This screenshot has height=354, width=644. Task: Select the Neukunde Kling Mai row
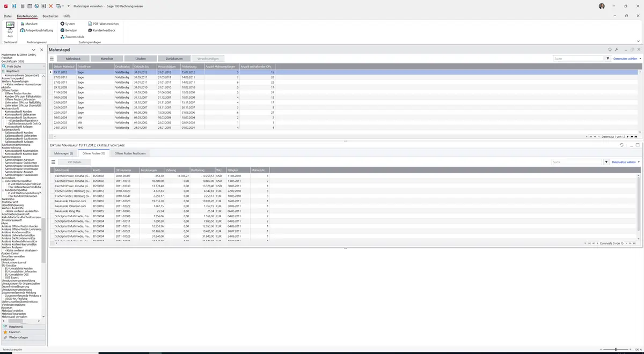344,211
